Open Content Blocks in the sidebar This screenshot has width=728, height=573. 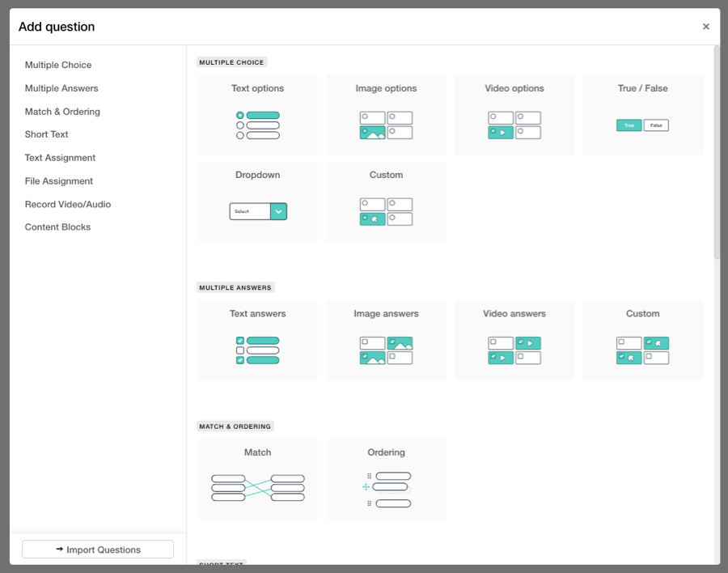[x=57, y=227]
